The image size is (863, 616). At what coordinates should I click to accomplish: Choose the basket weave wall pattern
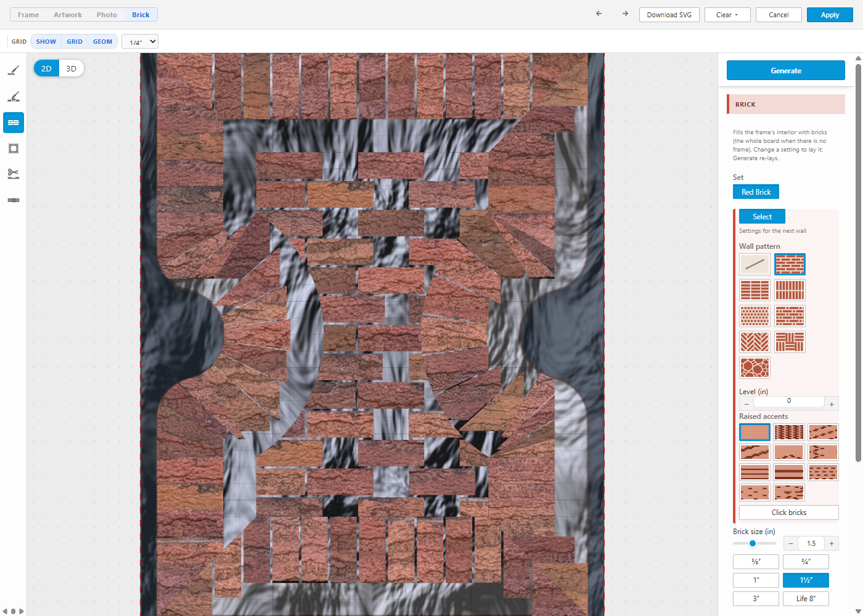click(x=790, y=342)
